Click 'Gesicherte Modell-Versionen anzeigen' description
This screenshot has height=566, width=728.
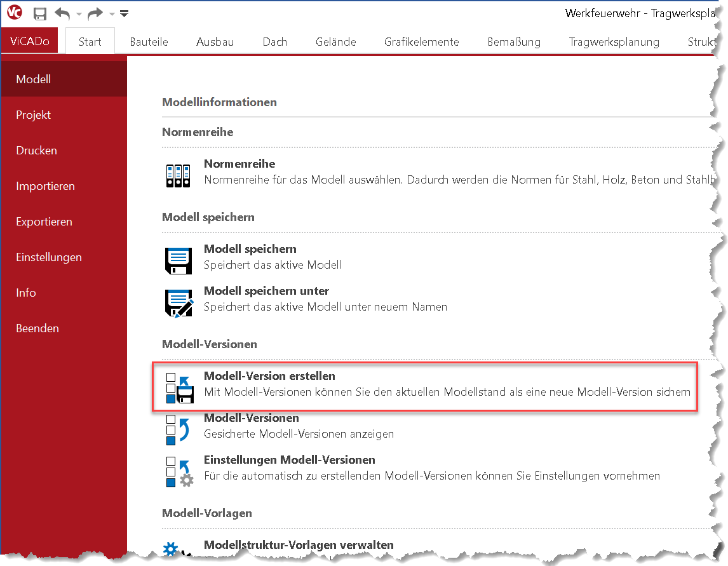coord(299,434)
